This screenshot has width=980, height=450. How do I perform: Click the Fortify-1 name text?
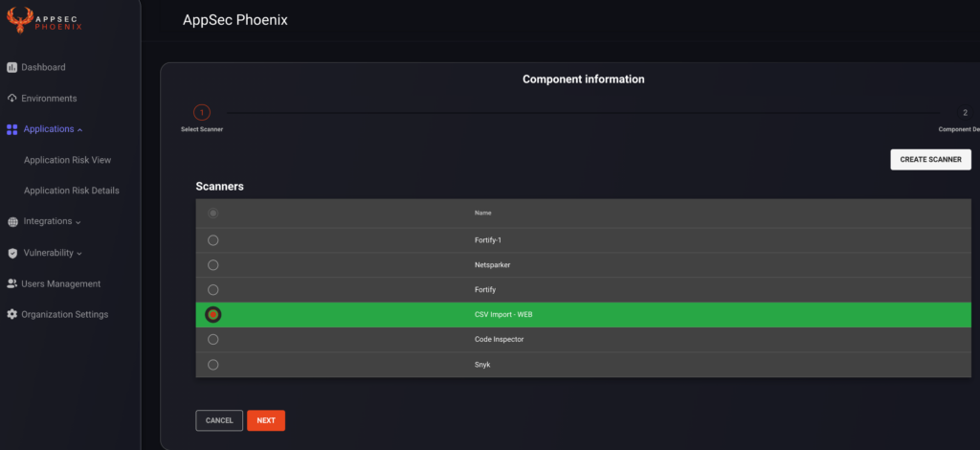pos(488,240)
